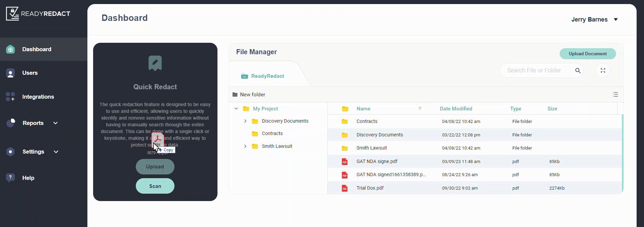Click the Dashboard sidebar icon
Screen dimensions: 644x227
tap(10, 50)
